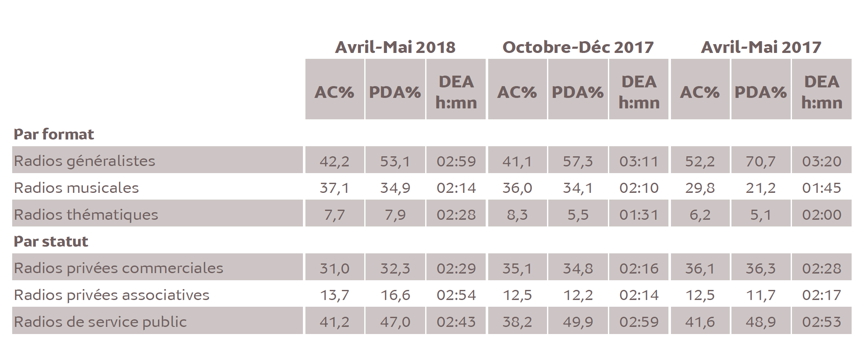
Task: Select the Radios privées commerciales row label
Action: coord(118,268)
